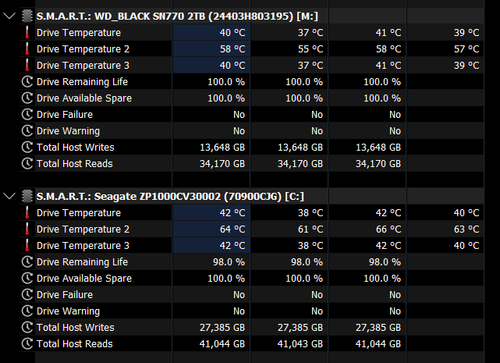This screenshot has height=363, width=500.
Task: Click clock icon of Seagate Drive Warning
Action: pyautogui.click(x=27, y=311)
